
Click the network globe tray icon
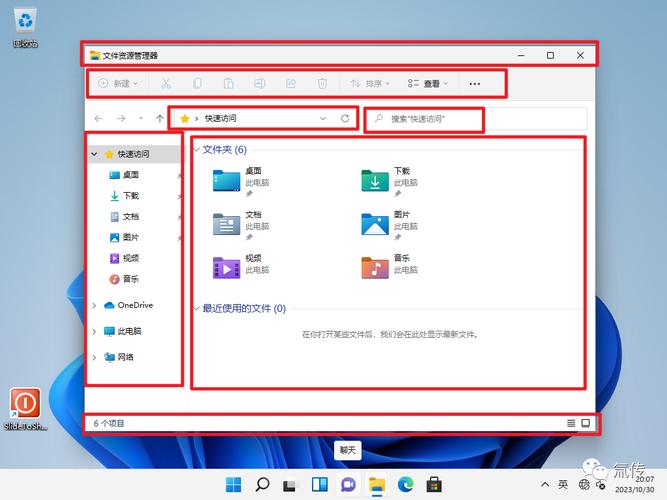(584, 485)
